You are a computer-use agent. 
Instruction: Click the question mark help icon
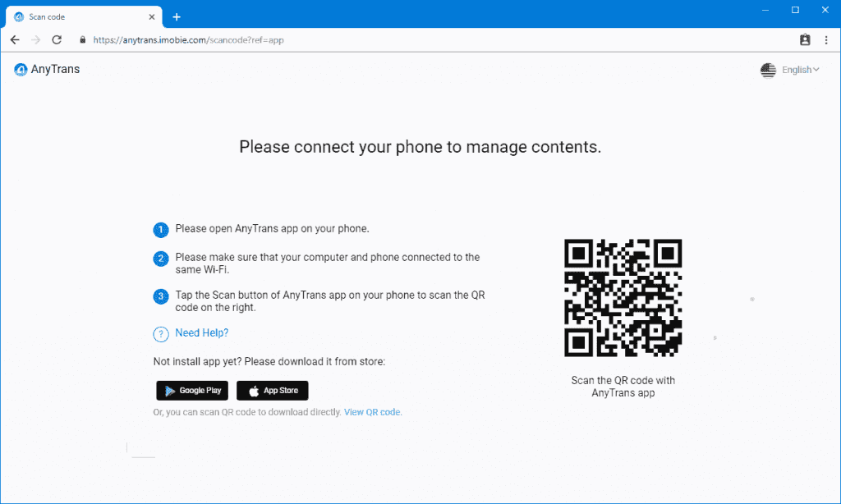(x=161, y=334)
